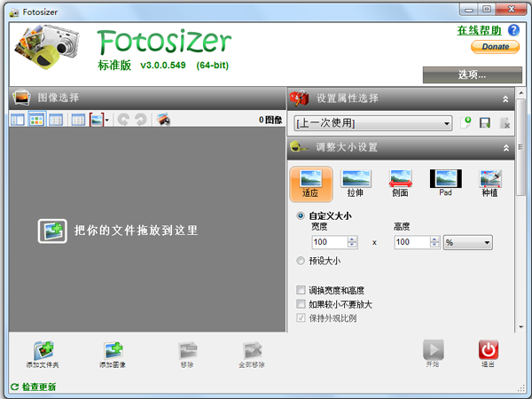Screen dimensions: 532x399
Task: Collapse the 设置属性选择 panel
Action: [505, 98]
